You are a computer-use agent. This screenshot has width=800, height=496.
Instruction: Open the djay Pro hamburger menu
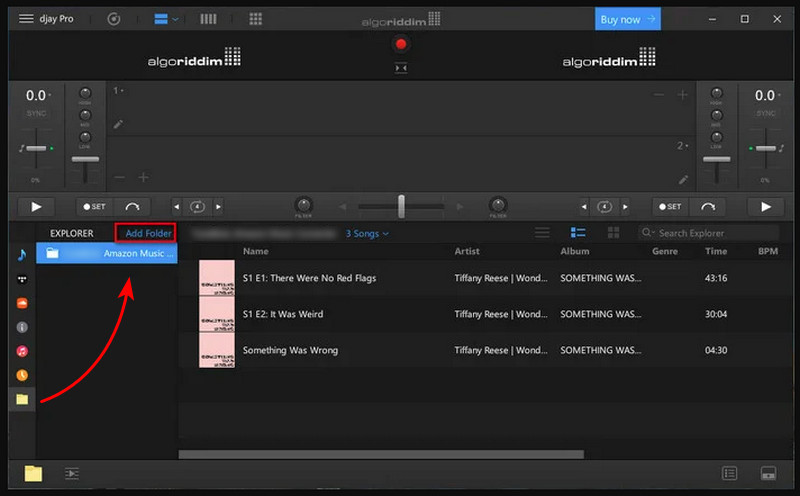tap(26, 19)
